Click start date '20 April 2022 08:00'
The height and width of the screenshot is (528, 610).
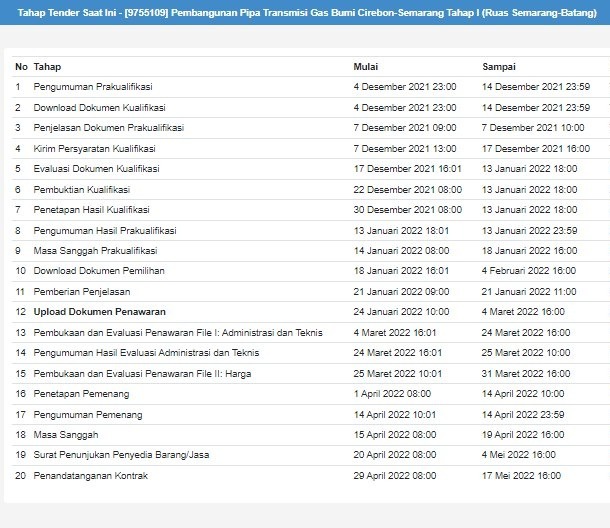(395, 455)
